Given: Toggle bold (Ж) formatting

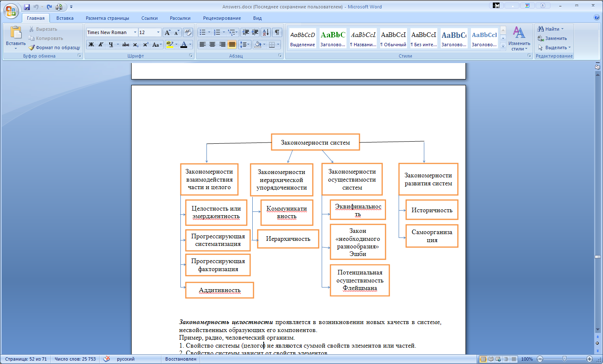Looking at the screenshot, I should tap(91, 45).
